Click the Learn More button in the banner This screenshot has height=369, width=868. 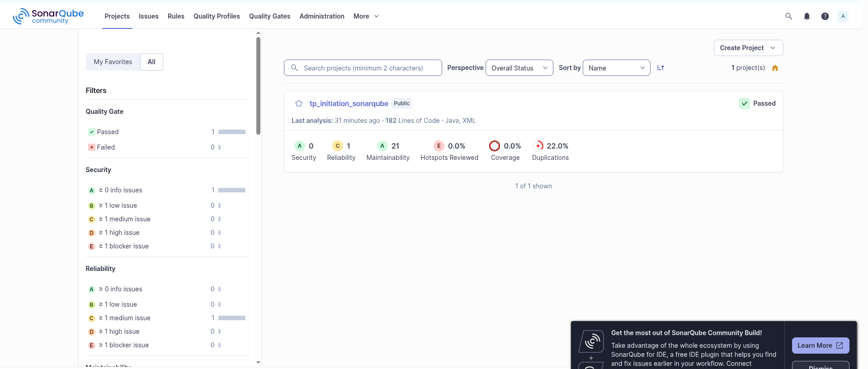pos(821,346)
